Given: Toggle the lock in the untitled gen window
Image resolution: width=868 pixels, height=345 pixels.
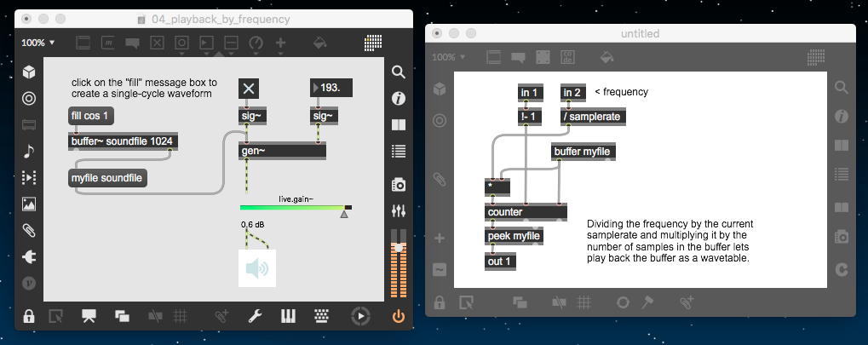Looking at the screenshot, I should pos(440,302).
